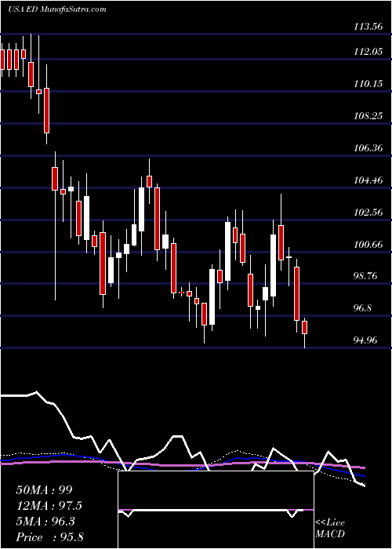Click the USA ED MunafaSutra.com chart title
The image size is (392, 549).
[57, 9]
